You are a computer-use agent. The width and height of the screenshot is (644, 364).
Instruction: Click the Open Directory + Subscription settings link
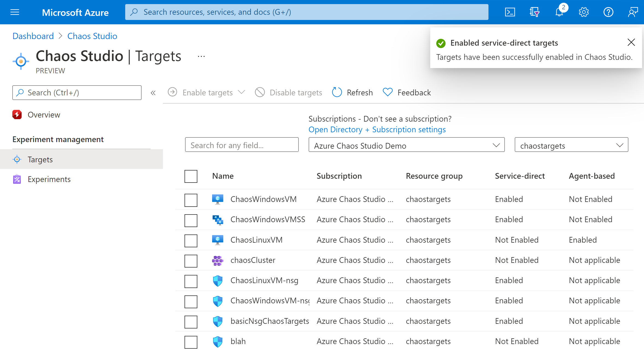tap(377, 130)
